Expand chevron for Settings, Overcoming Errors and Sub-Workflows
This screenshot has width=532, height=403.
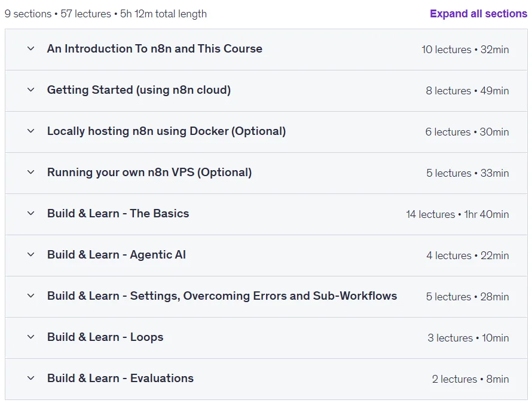(31, 296)
